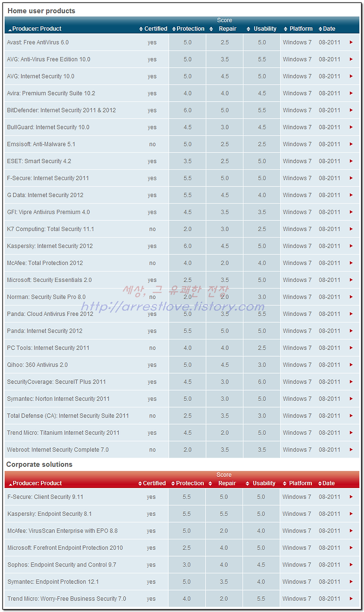Open details arrow for Microsoft Forefront Endpoint Protection
364x612 pixels.
pyautogui.click(x=351, y=548)
